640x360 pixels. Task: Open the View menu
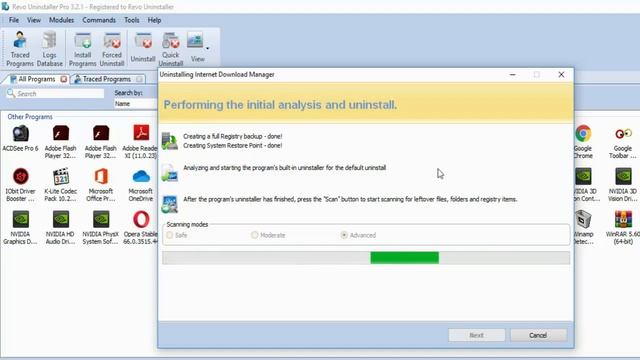(34, 20)
